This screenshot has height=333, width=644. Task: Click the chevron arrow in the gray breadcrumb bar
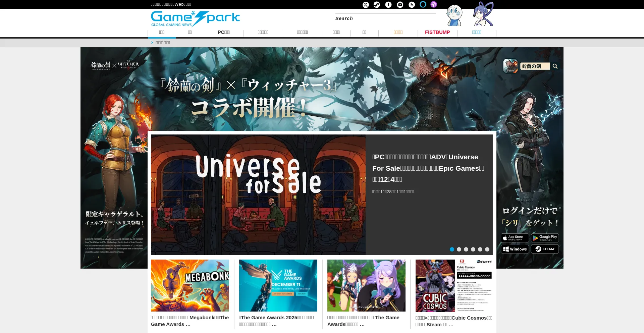tap(152, 43)
